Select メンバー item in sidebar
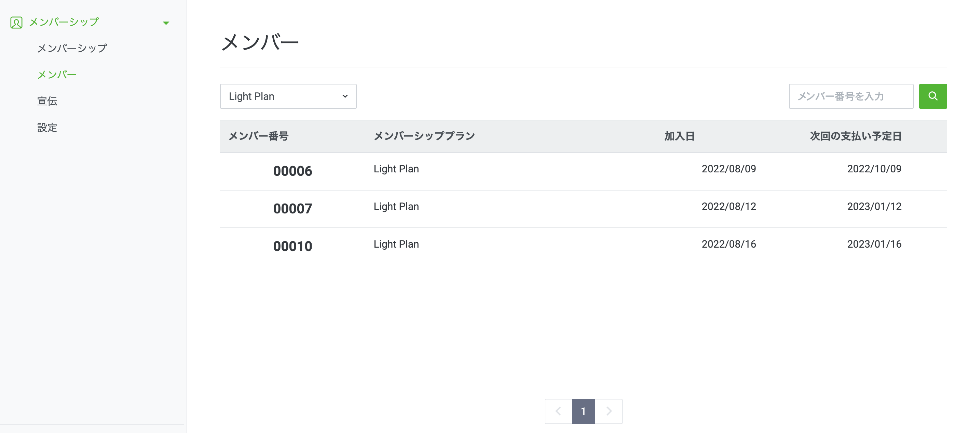The image size is (980, 433). 57,75
